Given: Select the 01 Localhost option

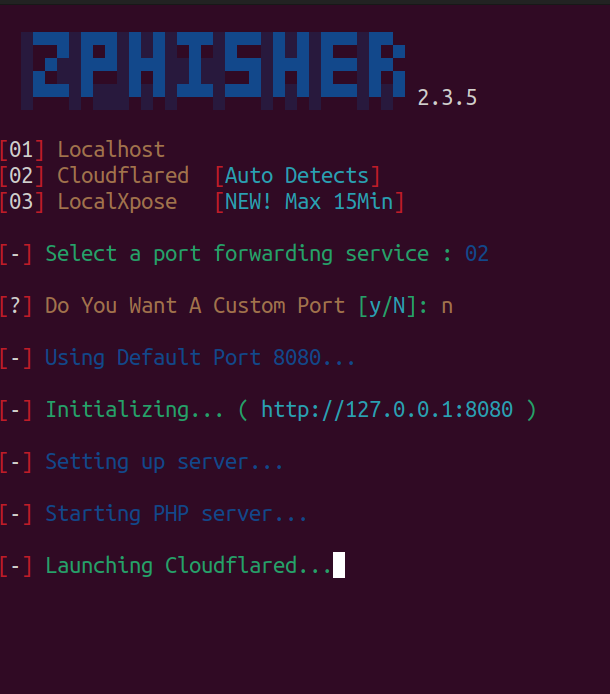Looking at the screenshot, I should pos(110,150).
